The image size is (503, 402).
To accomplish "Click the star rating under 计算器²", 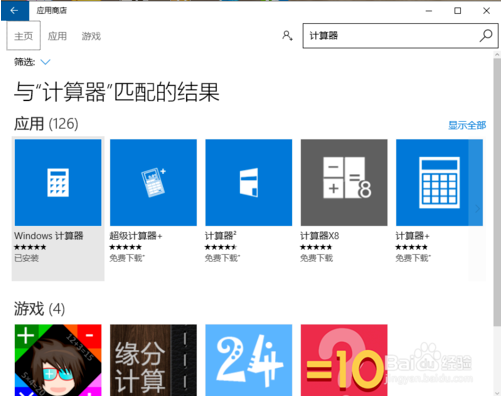I will [221, 247].
